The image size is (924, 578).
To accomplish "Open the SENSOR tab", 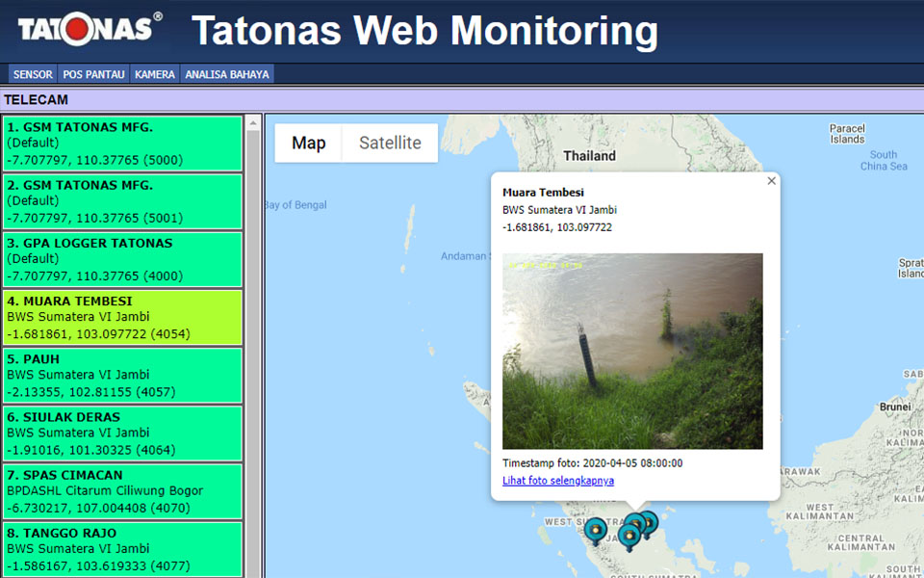I will [33, 74].
